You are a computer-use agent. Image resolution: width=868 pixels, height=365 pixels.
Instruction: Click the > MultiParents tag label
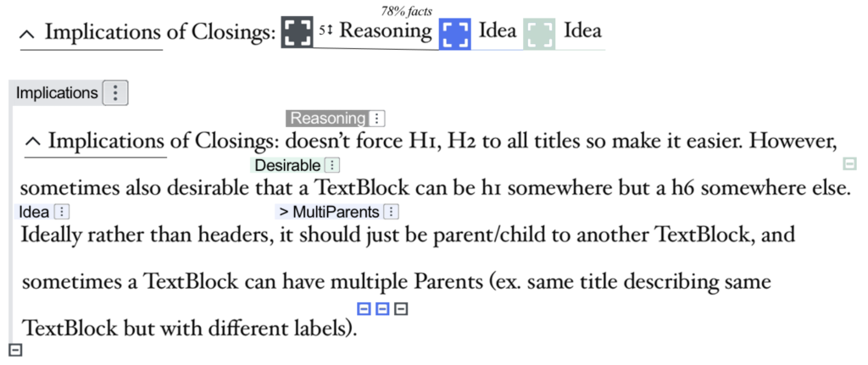pyautogui.click(x=330, y=212)
